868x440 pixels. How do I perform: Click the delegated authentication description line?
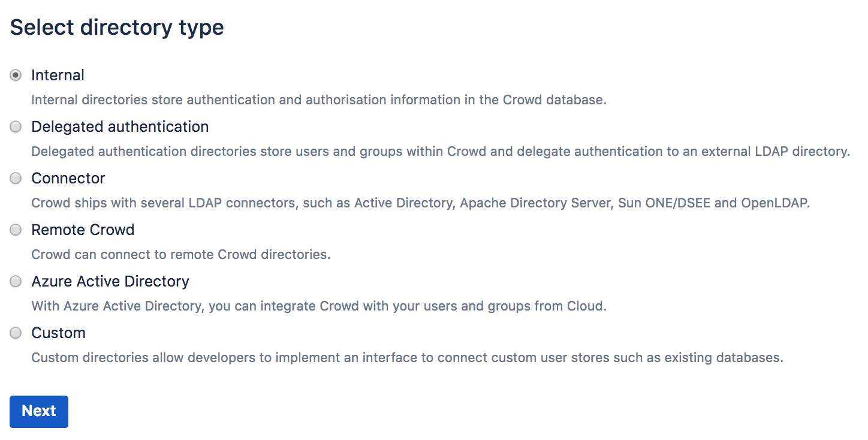[x=441, y=151]
